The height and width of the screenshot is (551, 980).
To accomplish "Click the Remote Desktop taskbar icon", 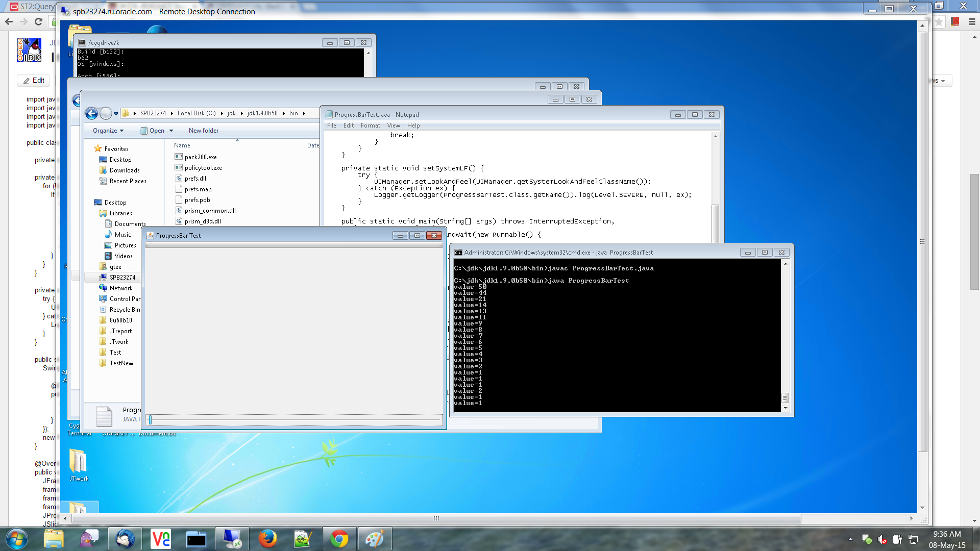I will (x=232, y=539).
